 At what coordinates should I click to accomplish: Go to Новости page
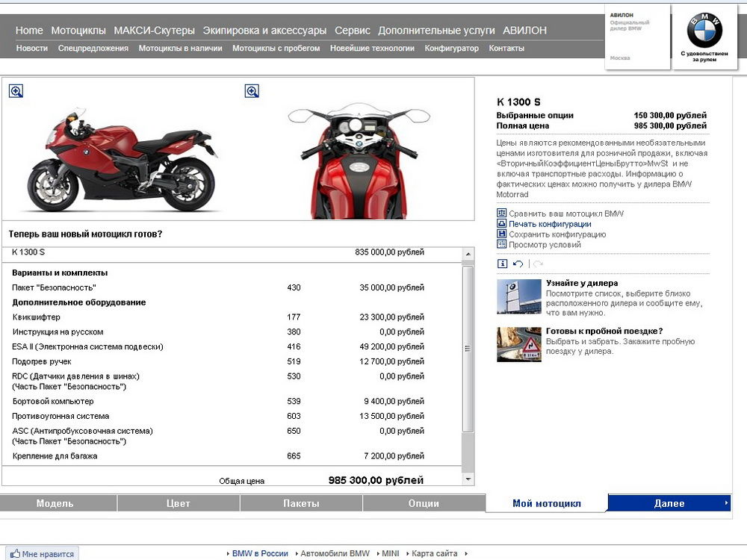[32, 48]
